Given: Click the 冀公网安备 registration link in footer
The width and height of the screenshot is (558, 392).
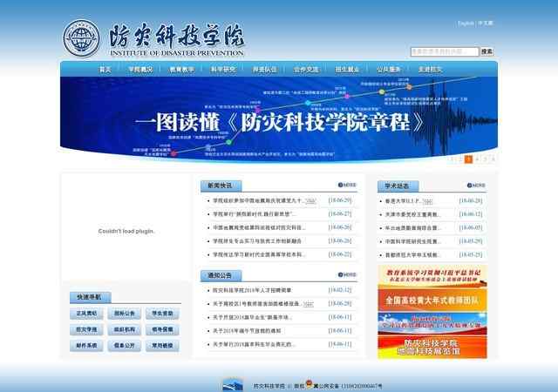Looking at the screenshot, I should click(x=348, y=386).
